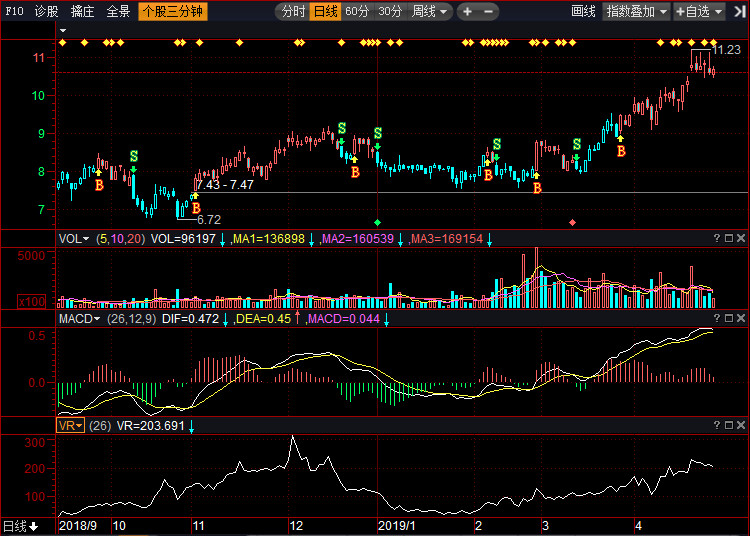Close the VOL volume panel

741,239
